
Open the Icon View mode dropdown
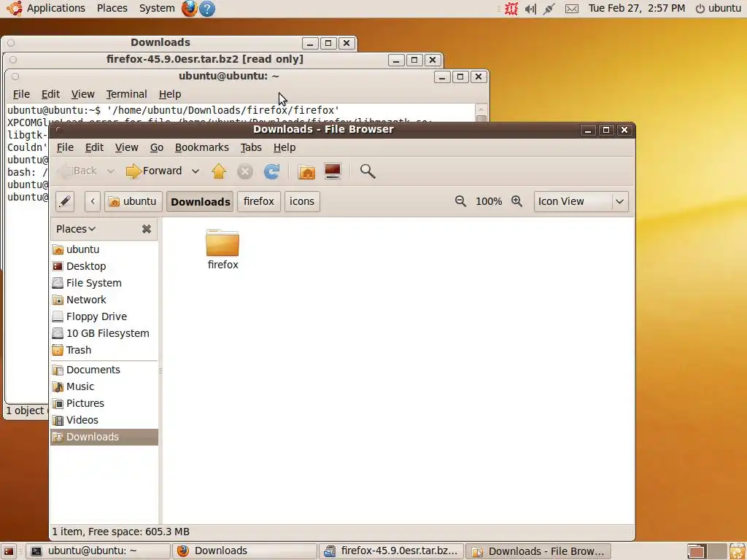click(581, 201)
